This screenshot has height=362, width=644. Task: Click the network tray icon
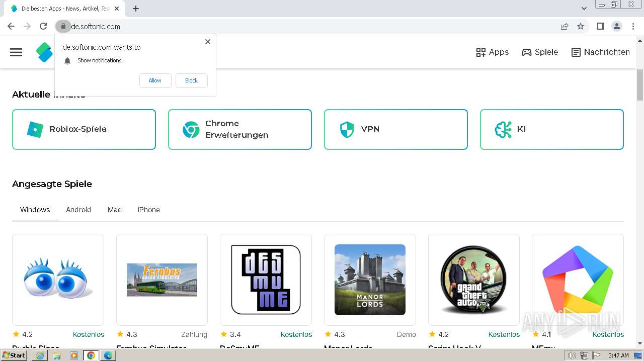(x=584, y=355)
